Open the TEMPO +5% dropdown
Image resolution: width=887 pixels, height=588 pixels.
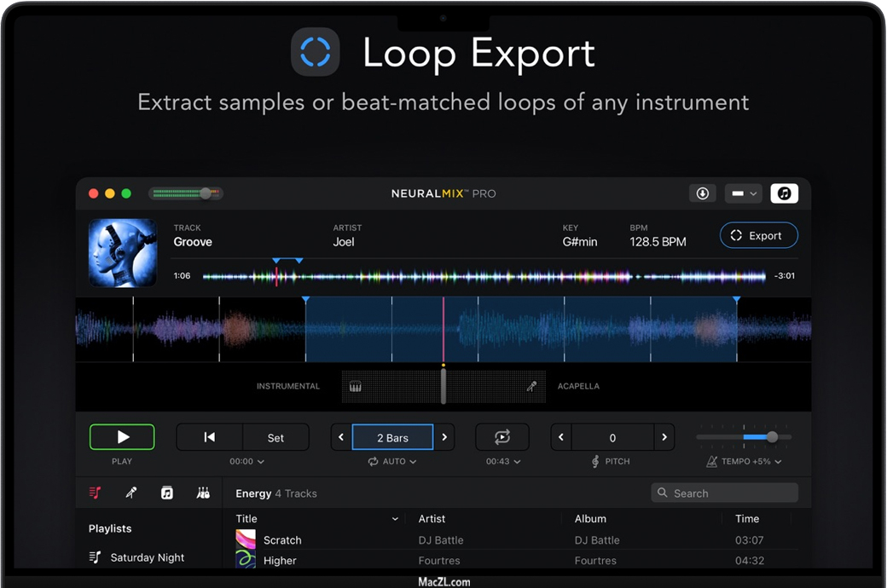pyautogui.click(x=744, y=461)
